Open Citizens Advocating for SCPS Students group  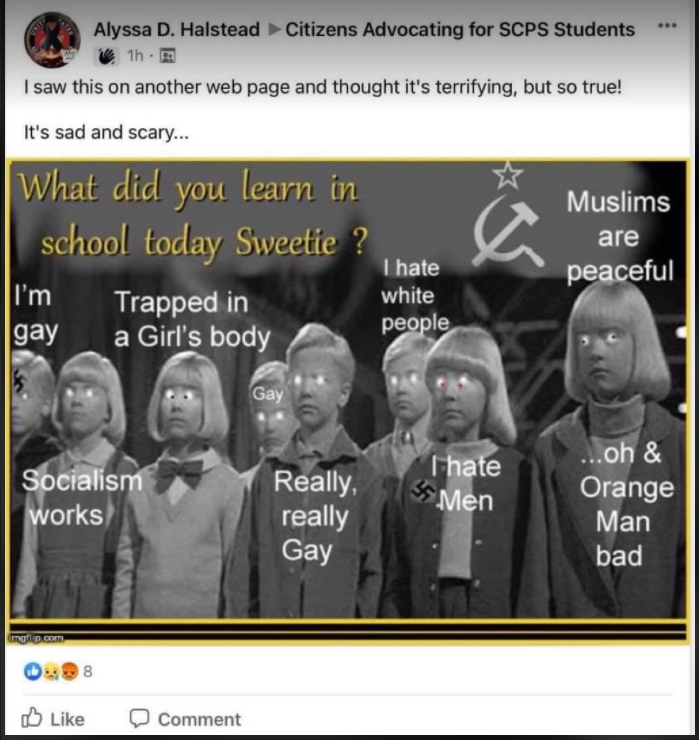pos(460,30)
